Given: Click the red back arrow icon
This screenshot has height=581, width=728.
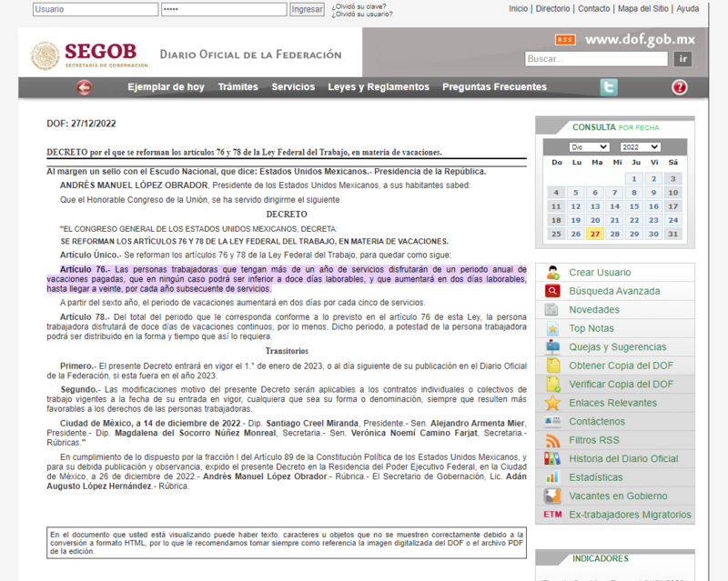Looking at the screenshot, I should 85,87.
